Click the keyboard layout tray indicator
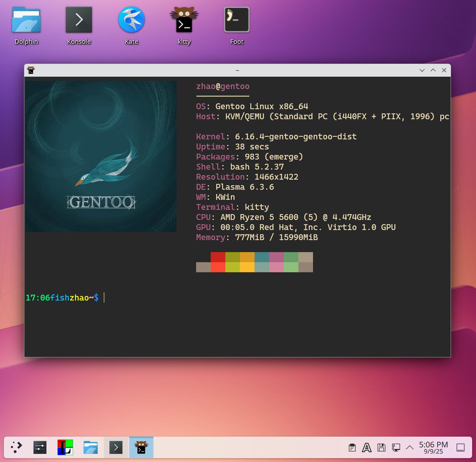Viewport: 476px width, 462px height. point(367,447)
